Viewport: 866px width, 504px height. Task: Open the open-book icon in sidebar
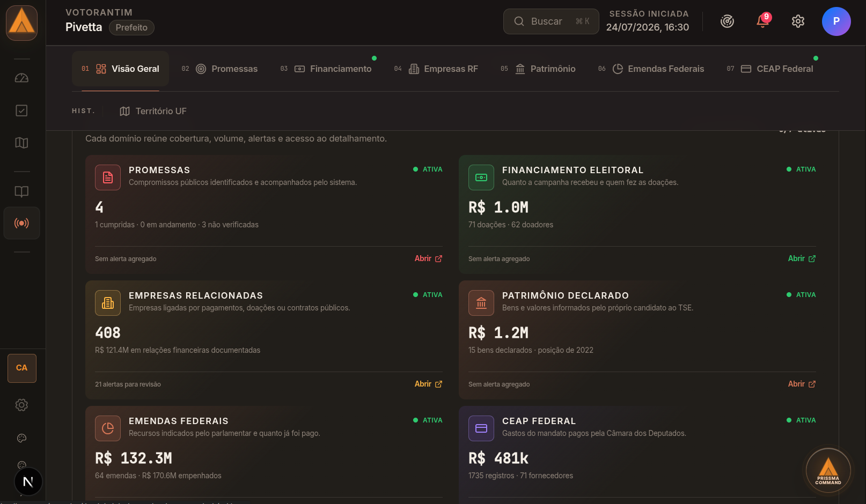(x=21, y=191)
